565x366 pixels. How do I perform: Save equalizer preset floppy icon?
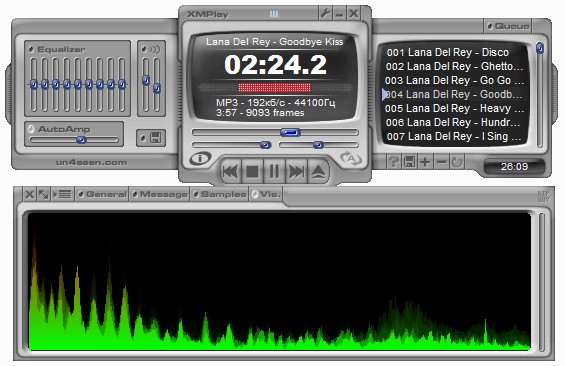(x=156, y=138)
